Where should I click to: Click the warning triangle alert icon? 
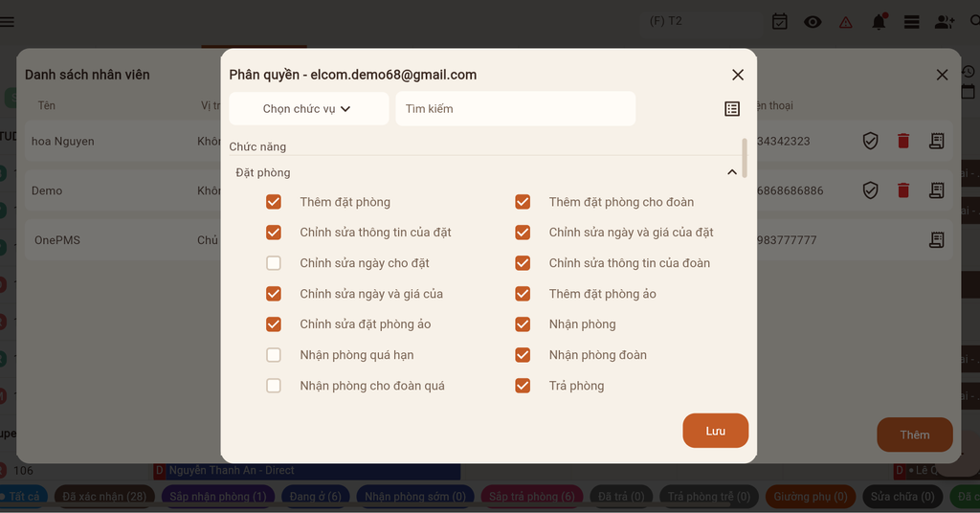click(x=846, y=23)
